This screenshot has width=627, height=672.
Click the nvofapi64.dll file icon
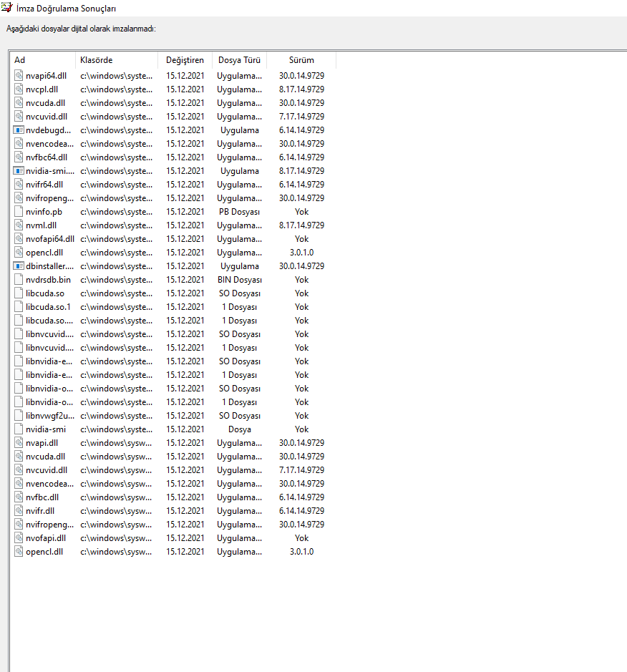click(19, 239)
